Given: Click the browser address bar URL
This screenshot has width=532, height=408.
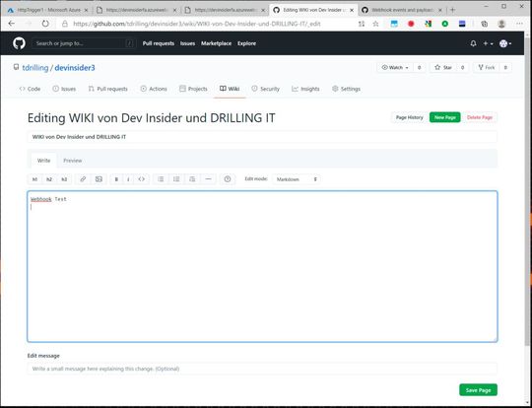Looking at the screenshot, I should click(197, 24).
